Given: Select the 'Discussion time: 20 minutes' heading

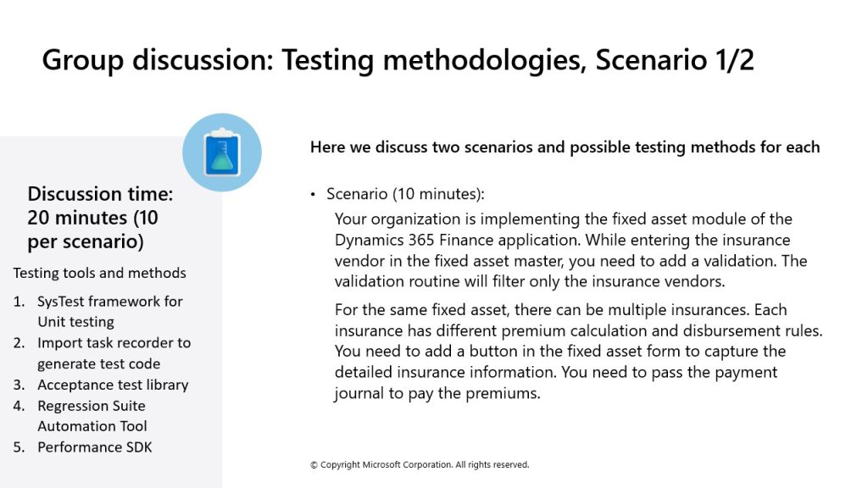Looking at the screenshot, I should click(100, 218).
